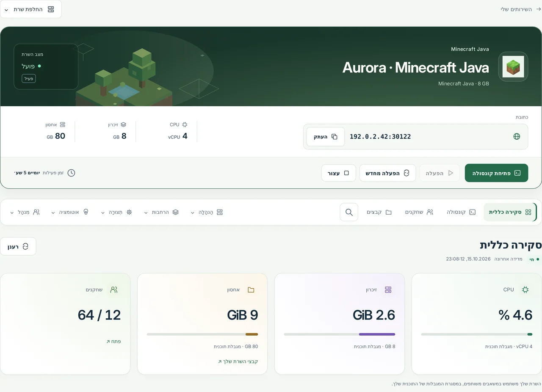
Task: Click the players icon in the 12 / 64 card
Action: click(114, 290)
